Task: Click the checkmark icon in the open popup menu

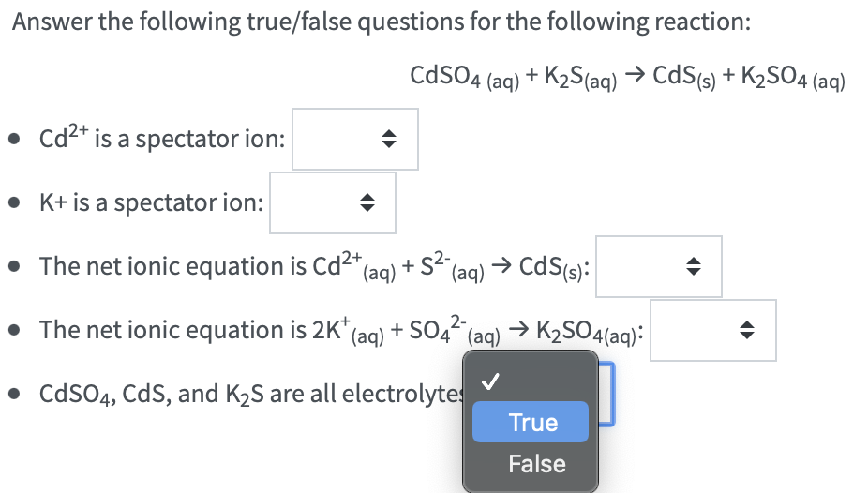Action: pyautogui.click(x=489, y=381)
